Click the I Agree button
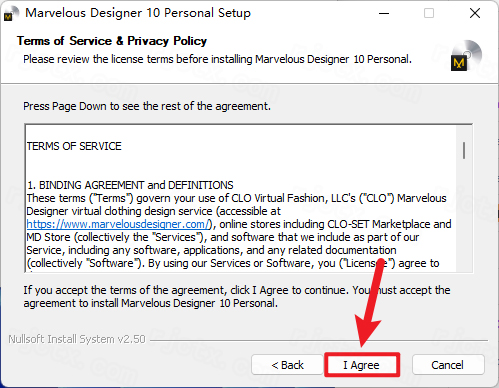Screen dimensions: 499x388 [x=362, y=365]
